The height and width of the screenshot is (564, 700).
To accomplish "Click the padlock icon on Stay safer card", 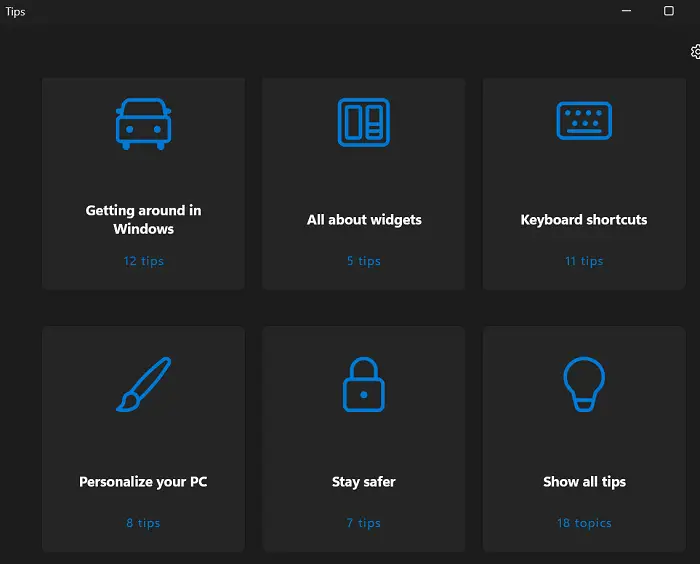I will (364, 384).
